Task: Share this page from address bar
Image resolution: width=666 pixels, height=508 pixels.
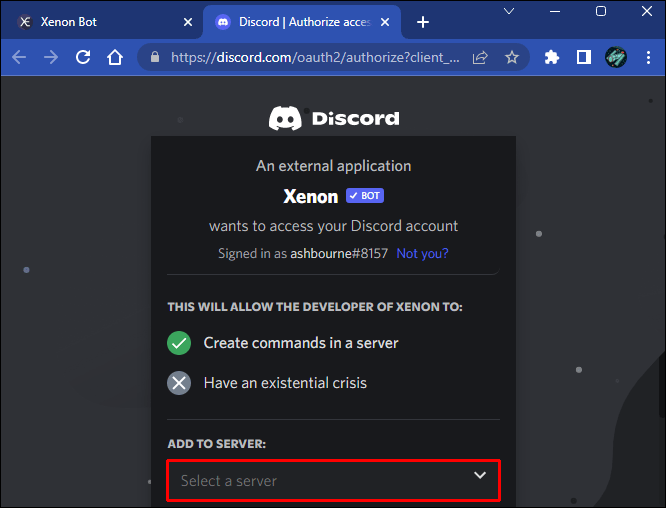Action: point(480,57)
